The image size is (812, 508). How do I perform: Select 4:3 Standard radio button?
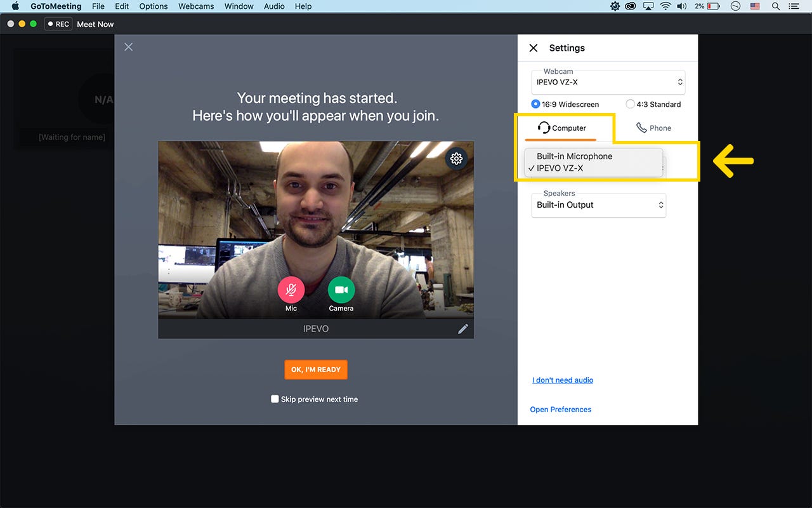[x=630, y=104]
